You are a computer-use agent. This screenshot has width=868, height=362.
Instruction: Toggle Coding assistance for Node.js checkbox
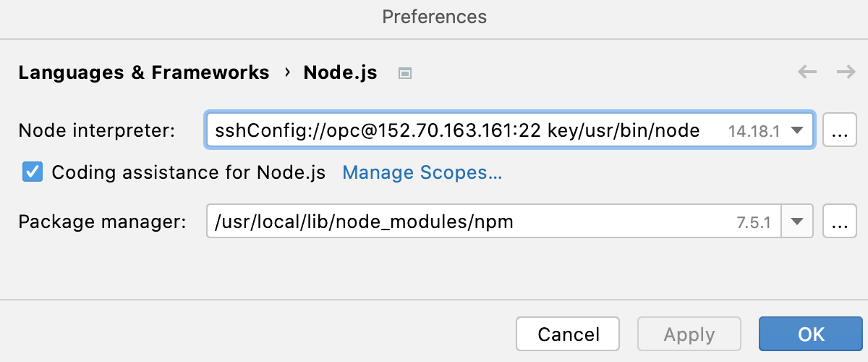(33, 172)
